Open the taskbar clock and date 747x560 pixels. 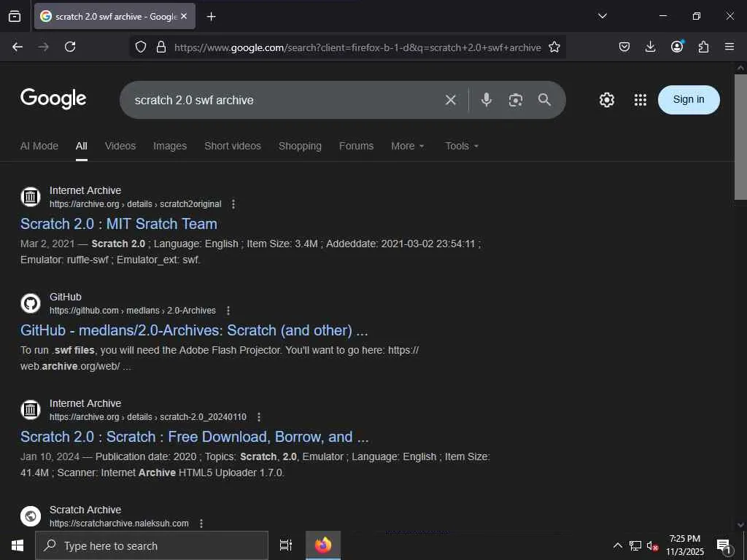coord(684,545)
